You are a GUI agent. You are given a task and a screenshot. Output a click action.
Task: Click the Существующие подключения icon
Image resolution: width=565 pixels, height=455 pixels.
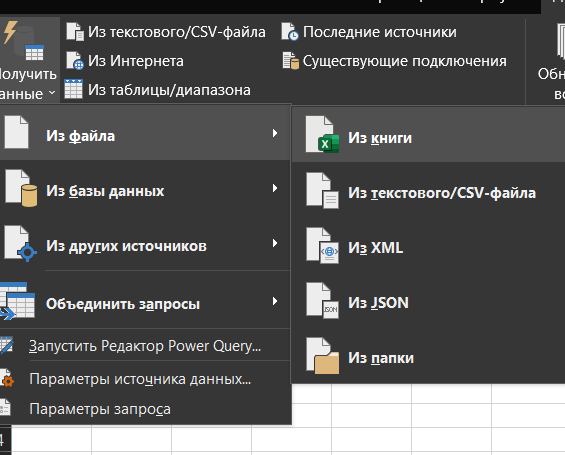click(290, 61)
